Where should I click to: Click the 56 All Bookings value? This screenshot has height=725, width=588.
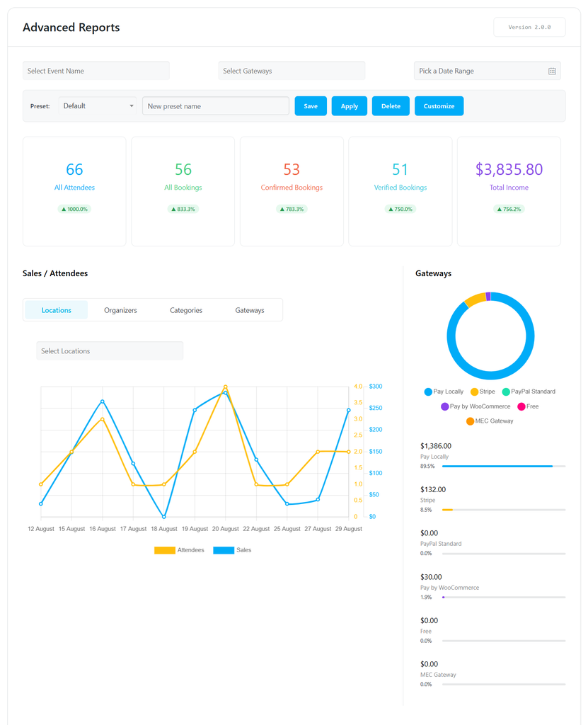coord(183,170)
